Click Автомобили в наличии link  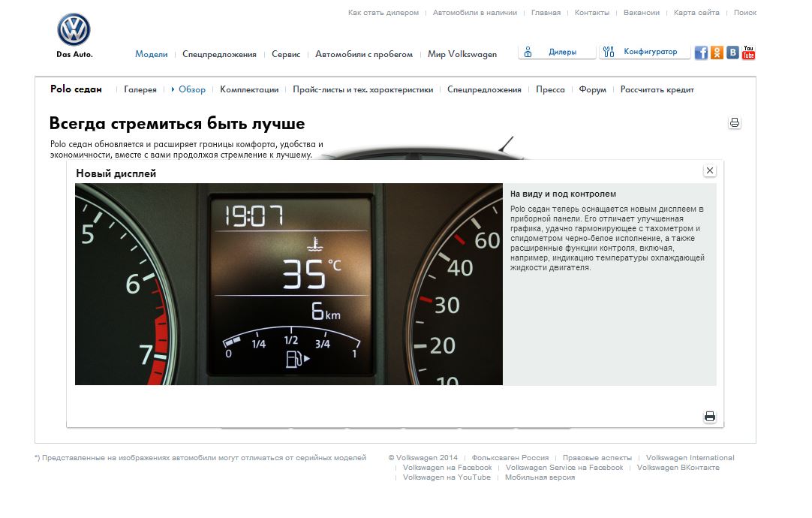475,13
